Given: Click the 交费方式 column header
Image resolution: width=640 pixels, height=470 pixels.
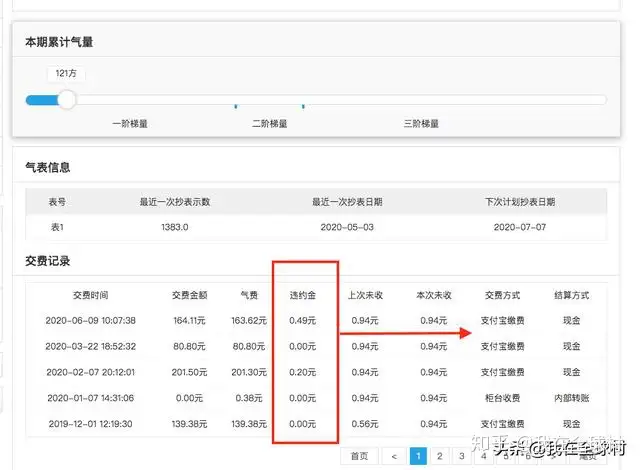Looking at the screenshot, I should click(x=502, y=295).
